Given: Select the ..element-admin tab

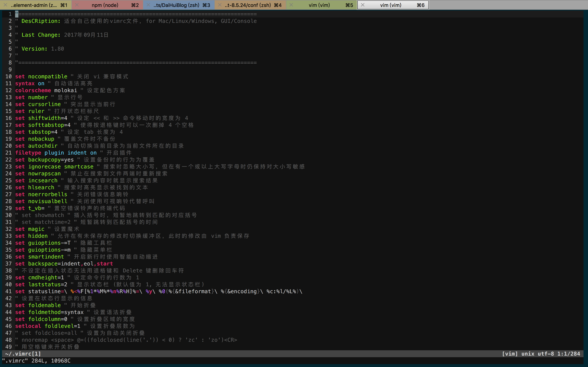Looking at the screenshot, I should [34, 5].
